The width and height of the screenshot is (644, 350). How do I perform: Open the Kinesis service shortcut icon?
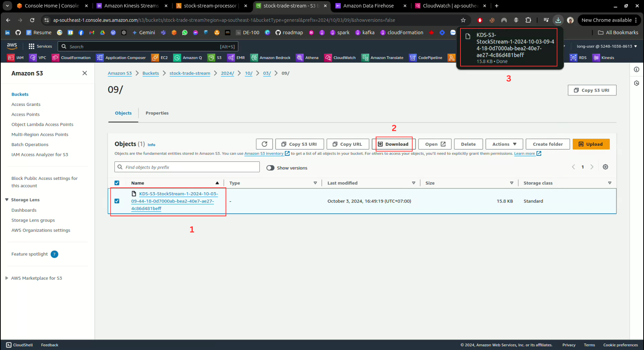[x=596, y=58]
